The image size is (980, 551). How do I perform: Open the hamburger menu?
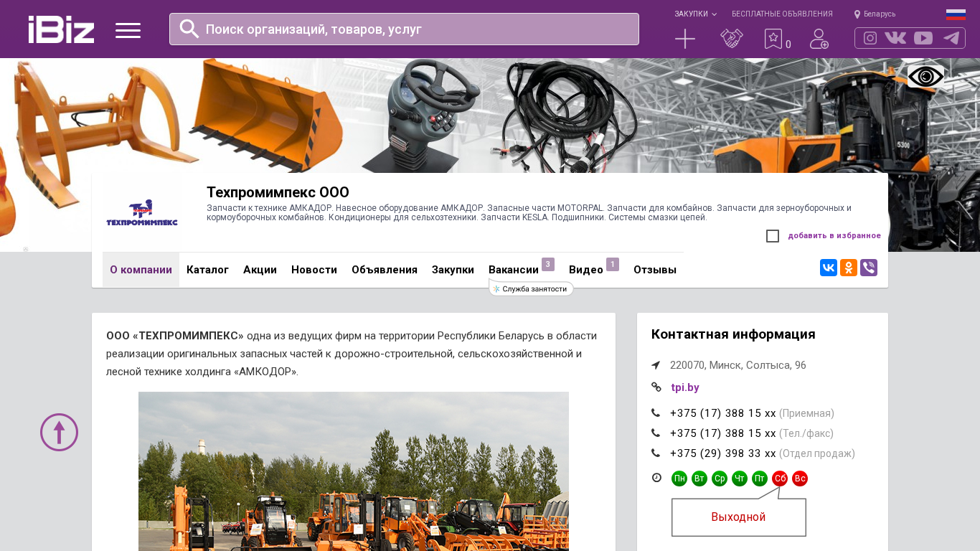128,30
